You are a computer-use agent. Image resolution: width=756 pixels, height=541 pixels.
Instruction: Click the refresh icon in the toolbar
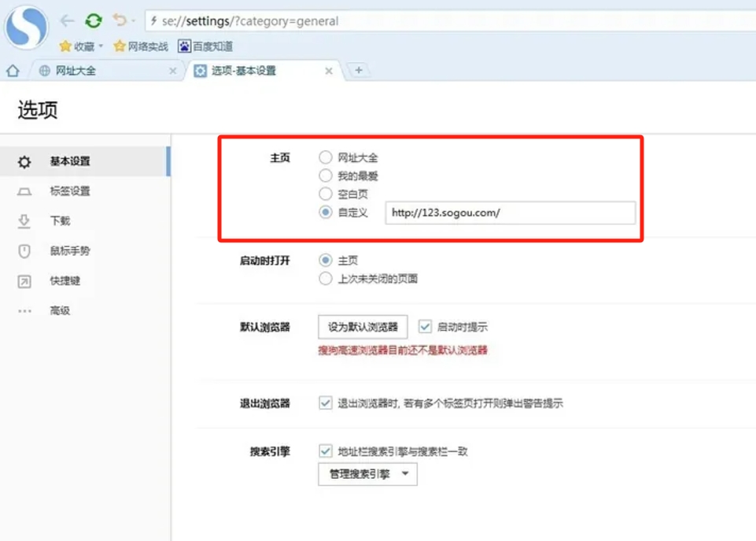point(94,21)
